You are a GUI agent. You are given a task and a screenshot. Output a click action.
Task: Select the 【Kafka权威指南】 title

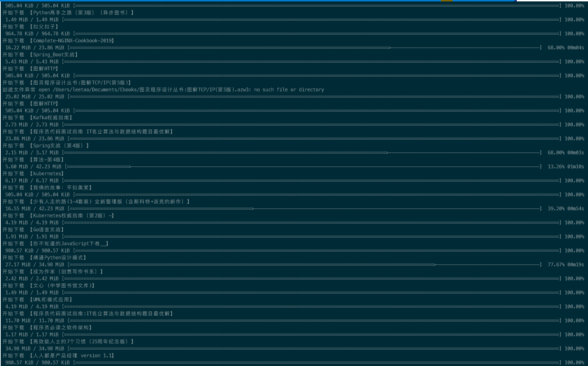pos(51,118)
